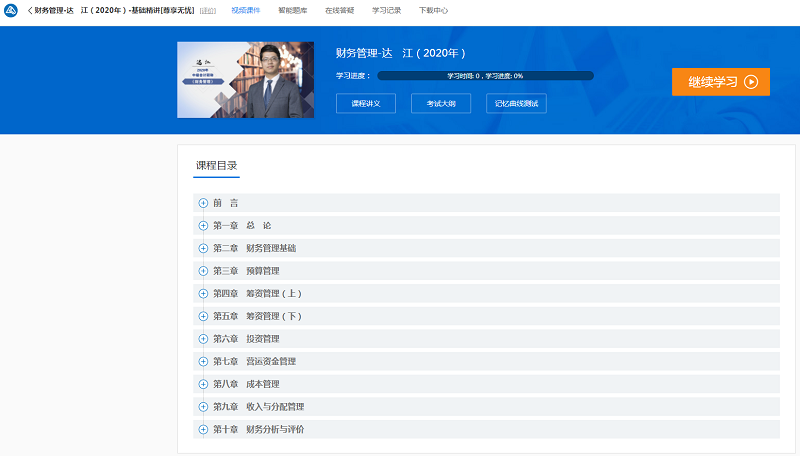Click the 财务管理-达江（2020年）header title
Viewport: 800px width, 456px height.
pyautogui.click(x=114, y=10)
